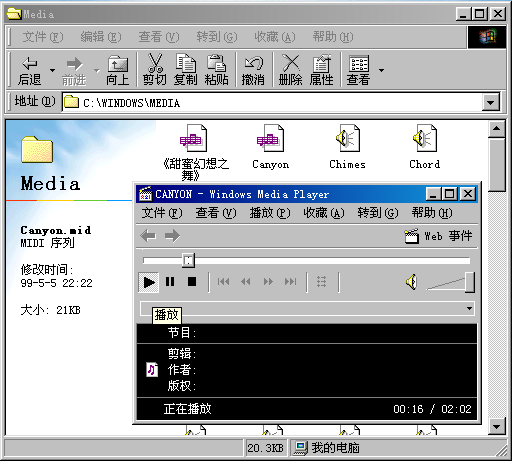Click the seek bar thumb

[x=188, y=260]
